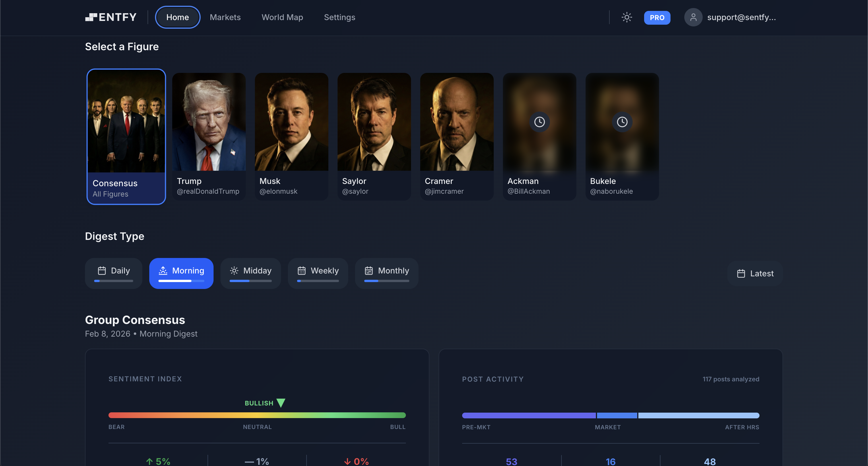
Task: Open the World Map section
Action: [282, 17]
